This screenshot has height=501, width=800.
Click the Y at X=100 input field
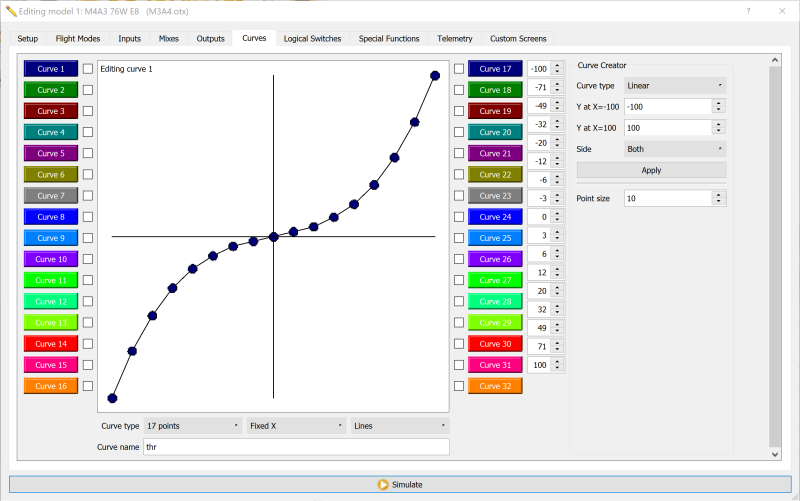[668, 128]
